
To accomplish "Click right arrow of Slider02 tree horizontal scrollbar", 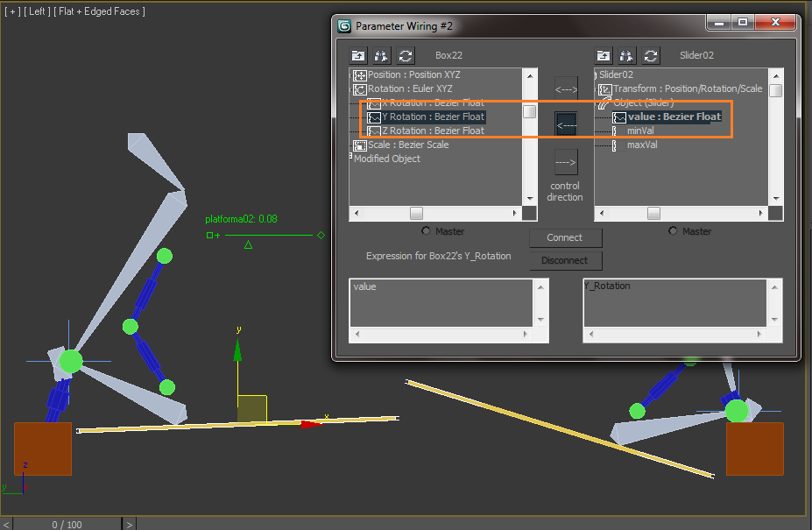I will pyautogui.click(x=760, y=213).
